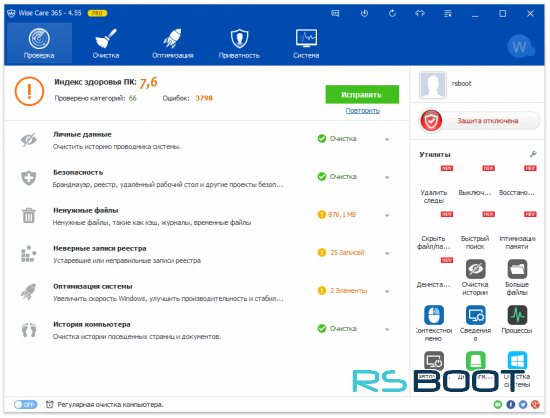
Task: Click the footprints icon for История компьютера
Action: coord(29,330)
